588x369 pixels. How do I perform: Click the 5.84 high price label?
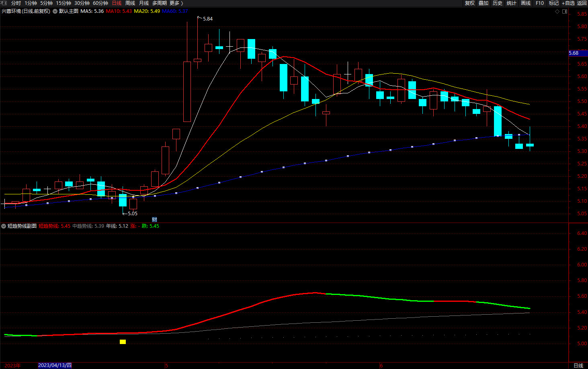(x=208, y=19)
